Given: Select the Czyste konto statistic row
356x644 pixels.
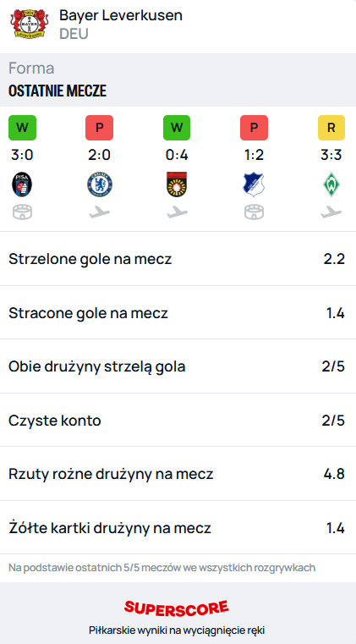Looking at the screenshot, I should [178, 420].
